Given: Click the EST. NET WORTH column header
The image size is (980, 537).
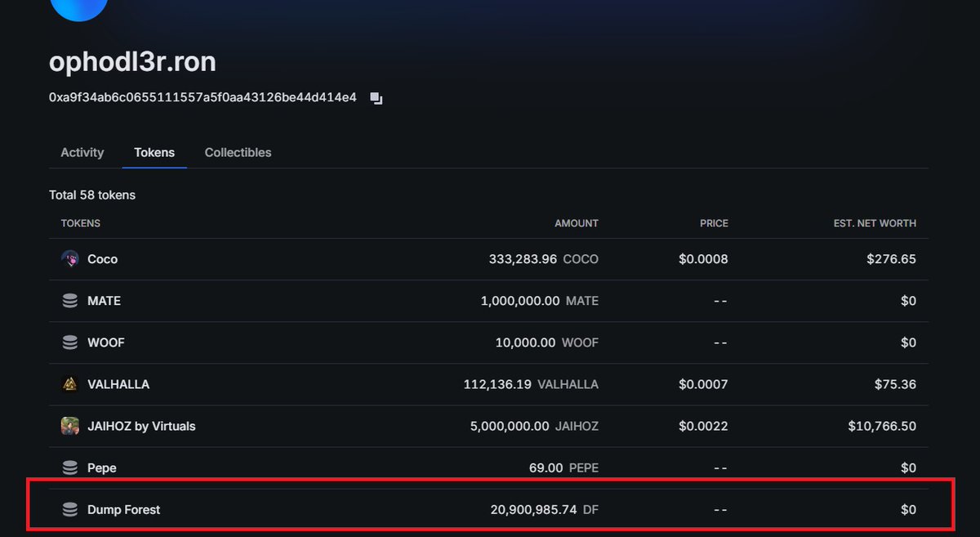Looking at the screenshot, I should click(x=875, y=223).
